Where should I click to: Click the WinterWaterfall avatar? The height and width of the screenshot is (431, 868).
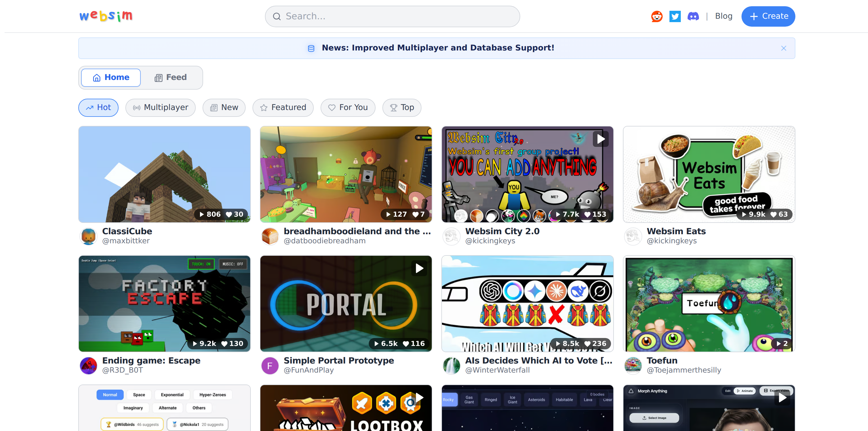tap(452, 365)
